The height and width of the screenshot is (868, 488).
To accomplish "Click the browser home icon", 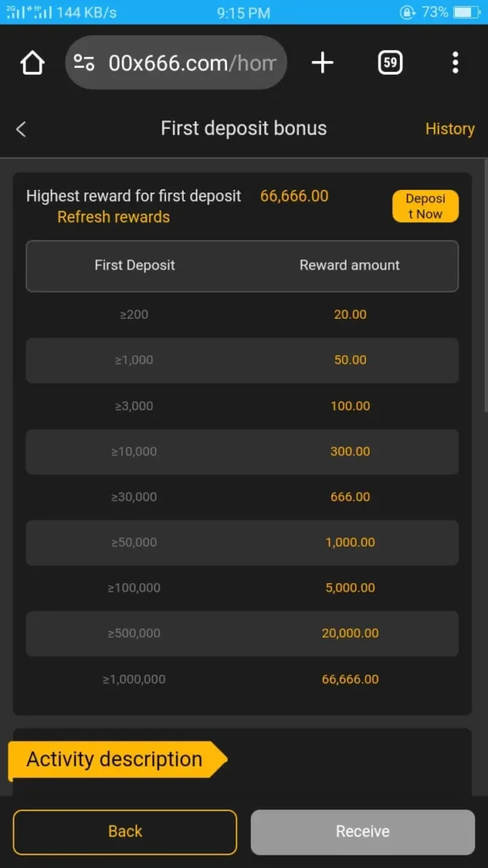I will pyautogui.click(x=31, y=62).
